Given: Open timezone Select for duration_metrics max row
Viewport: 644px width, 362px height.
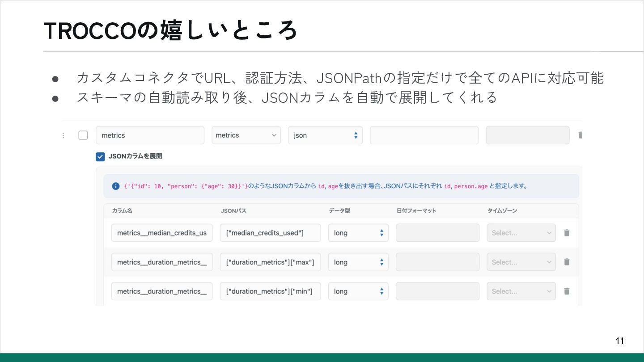Looking at the screenshot, I should tap(521, 262).
